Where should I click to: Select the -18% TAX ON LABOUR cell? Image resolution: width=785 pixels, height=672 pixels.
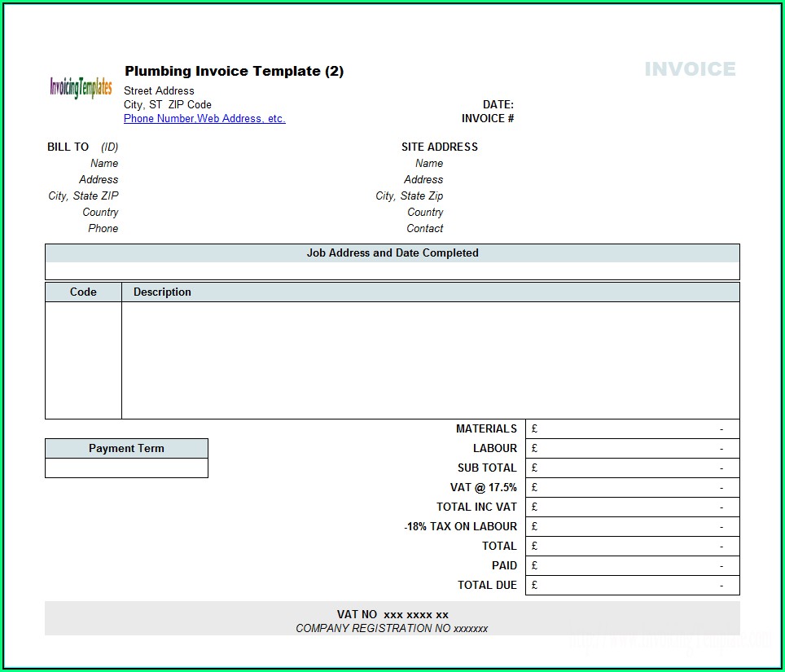pos(632,527)
